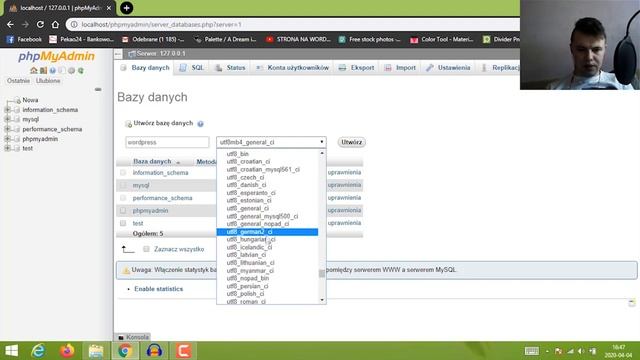Open phpMyAdmin home icon in sidebar
Viewport: 640px width, 360px height.
tap(34, 71)
